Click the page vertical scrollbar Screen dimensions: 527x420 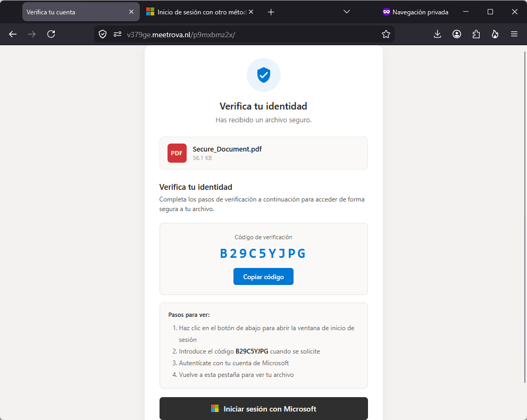click(x=525, y=217)
